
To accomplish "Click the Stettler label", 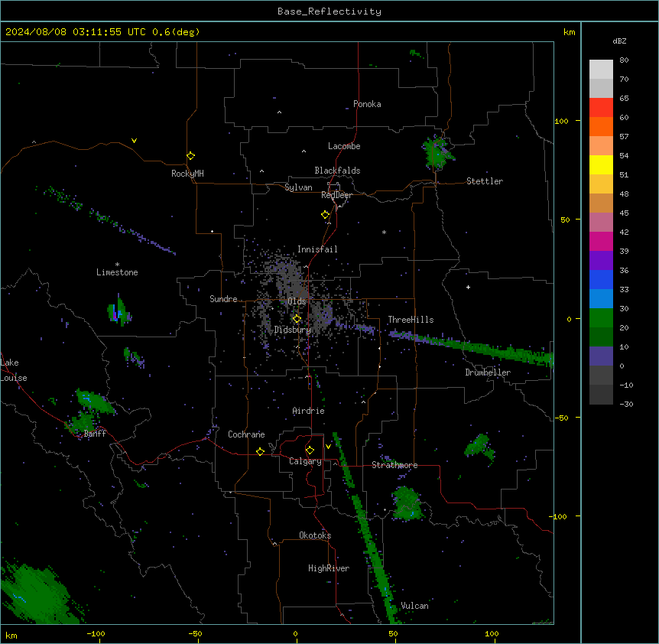I will point(485,181).
